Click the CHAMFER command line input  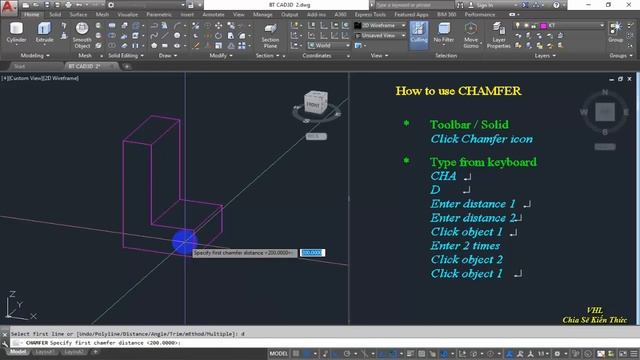325,343
